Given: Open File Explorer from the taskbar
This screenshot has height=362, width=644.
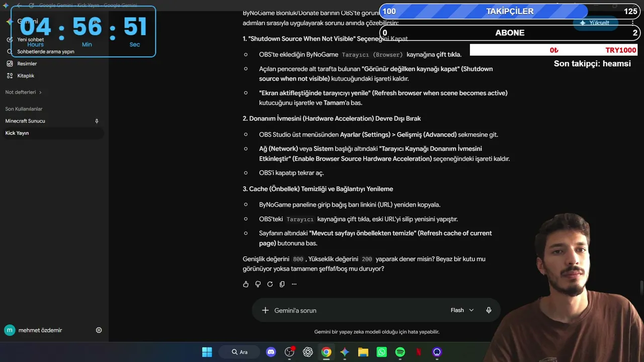Looking at the screenshot, I should click(x=363, y=352).
